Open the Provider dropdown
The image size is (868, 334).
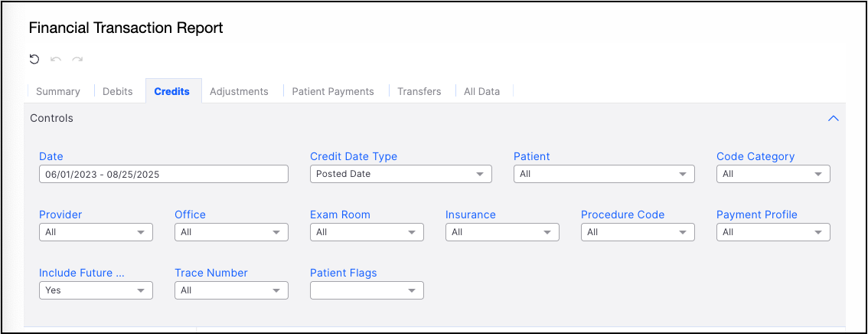pos(96,232)
